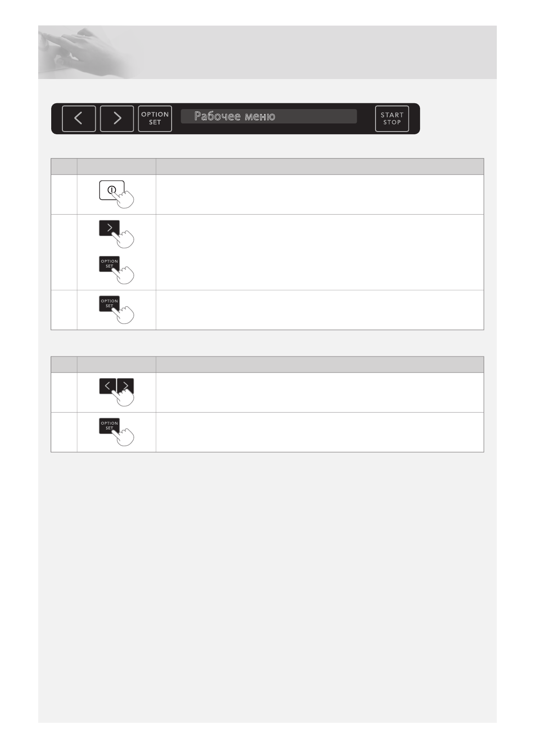Click the second table's gray header row

pyautogui.click(x=267, y=365)
